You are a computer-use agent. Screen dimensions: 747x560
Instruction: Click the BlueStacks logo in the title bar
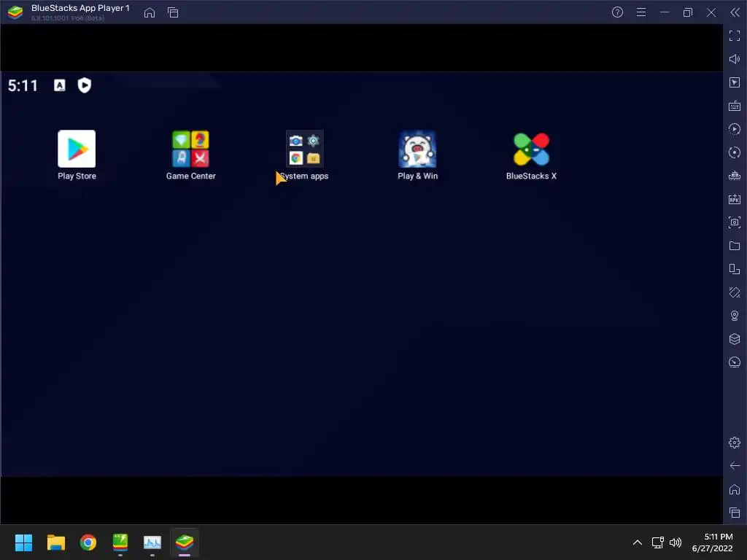tap(15, 12)
